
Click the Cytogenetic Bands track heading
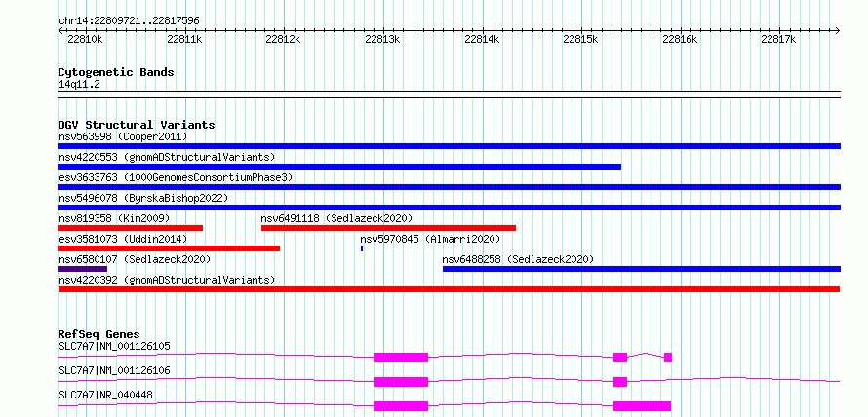tap(116, 72)
